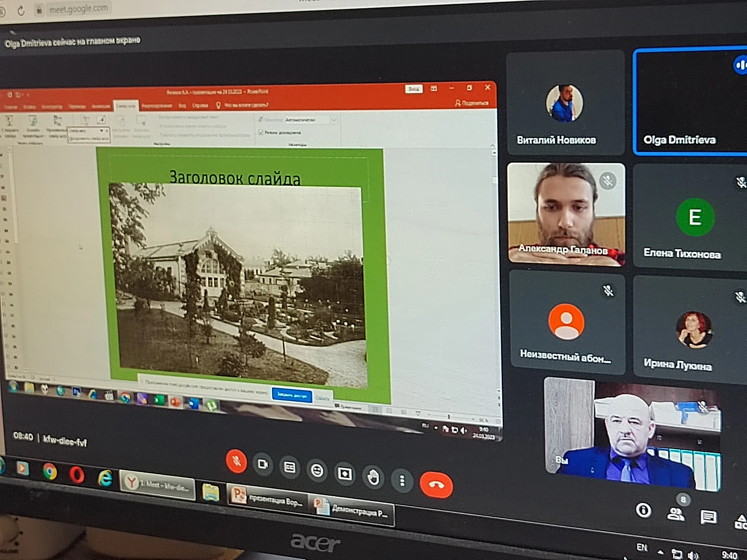Launch Google Chrome from the taskbar
The height and width of the screenshot is (560, 747).
(x=50, y=471)
